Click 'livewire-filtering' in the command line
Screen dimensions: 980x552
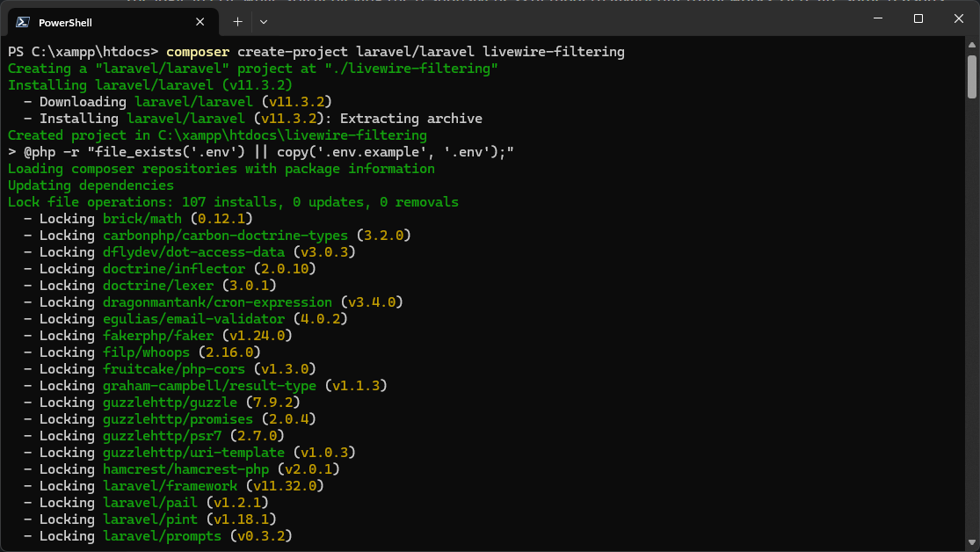pyautogui.click(x=554, y=52)
